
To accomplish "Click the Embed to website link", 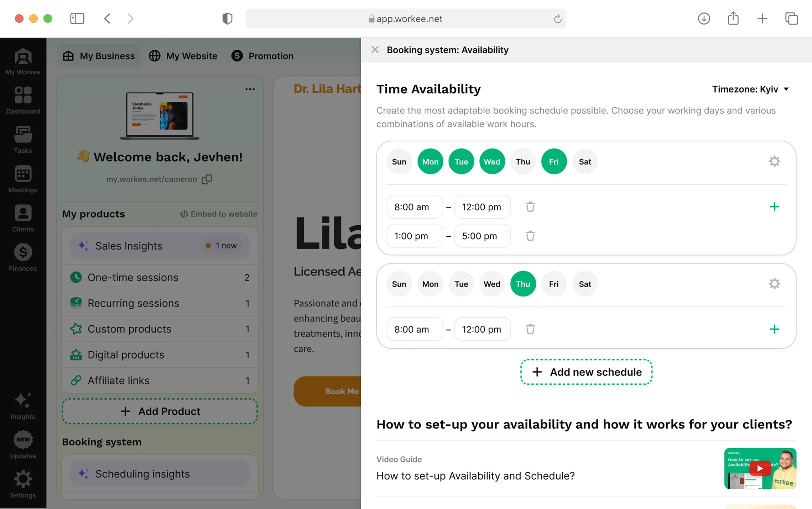I will [x=219, y=214].
